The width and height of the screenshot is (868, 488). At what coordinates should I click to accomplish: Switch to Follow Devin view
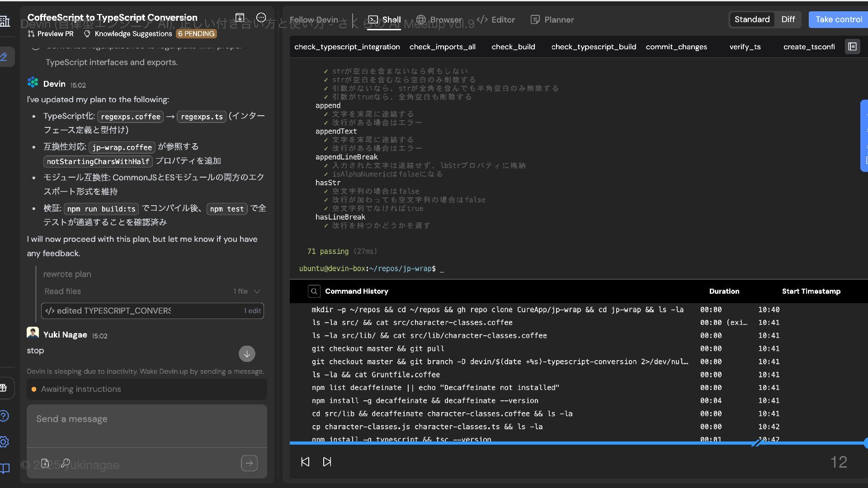pos(314,20)
